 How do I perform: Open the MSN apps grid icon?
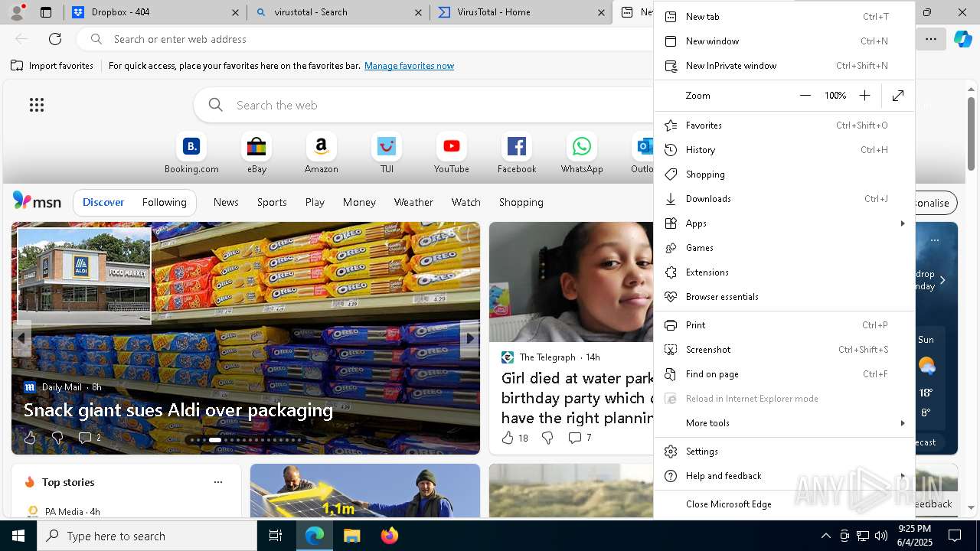[37, 105]
